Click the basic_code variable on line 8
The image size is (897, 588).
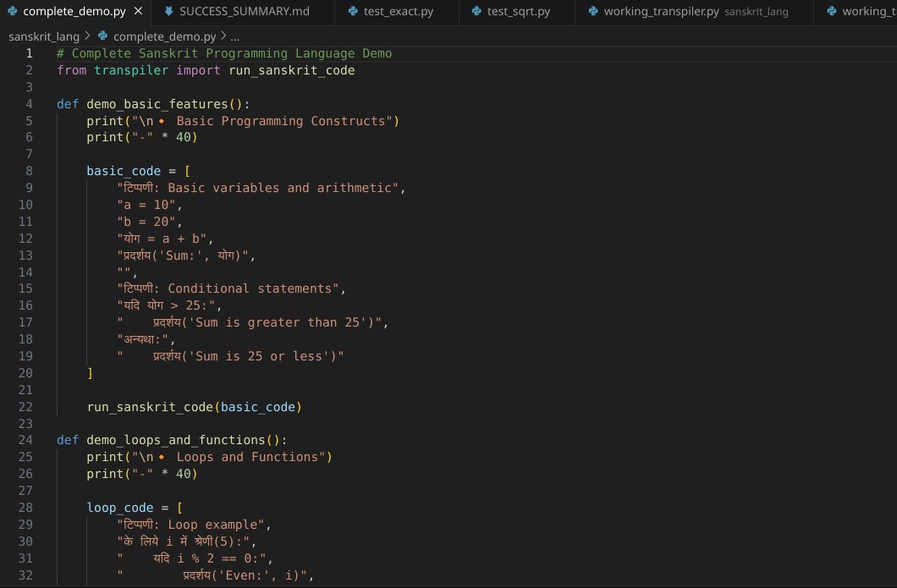124,171
